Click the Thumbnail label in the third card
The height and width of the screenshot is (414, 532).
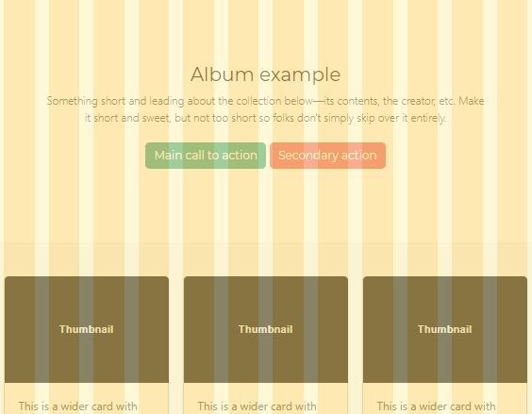click(x=445, y=329)
